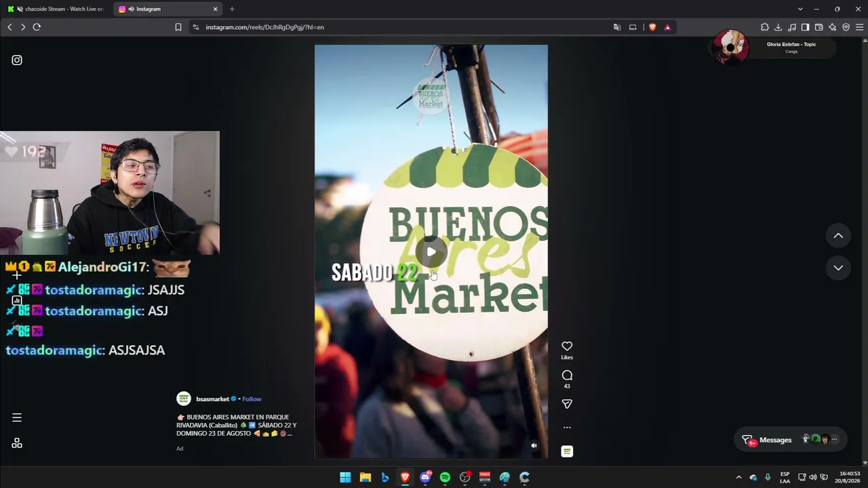The image size is (868, 488).
Task: Open the Instagram home logo
Action: click(17, 60)
